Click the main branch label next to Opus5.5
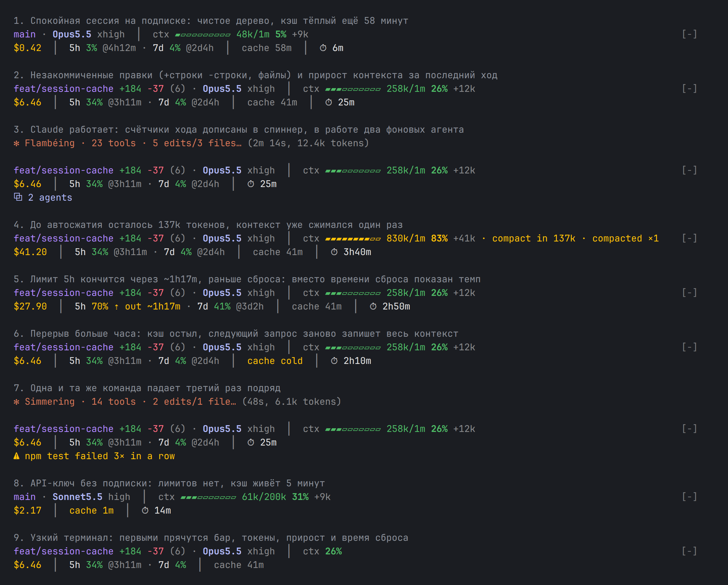This screenshot has height=585, width=728. click(25, 34)
